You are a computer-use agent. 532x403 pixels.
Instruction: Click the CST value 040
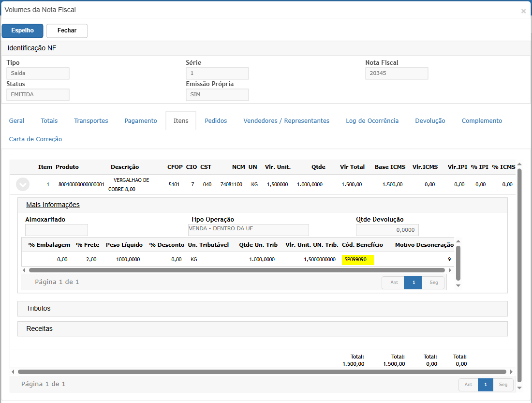click(x=207, y=185)
